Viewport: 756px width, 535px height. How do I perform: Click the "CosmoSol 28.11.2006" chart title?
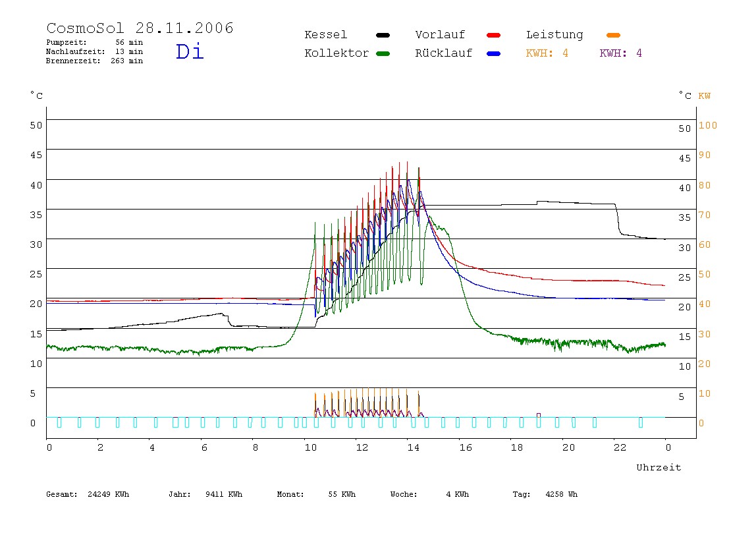(x=140, y=28)
